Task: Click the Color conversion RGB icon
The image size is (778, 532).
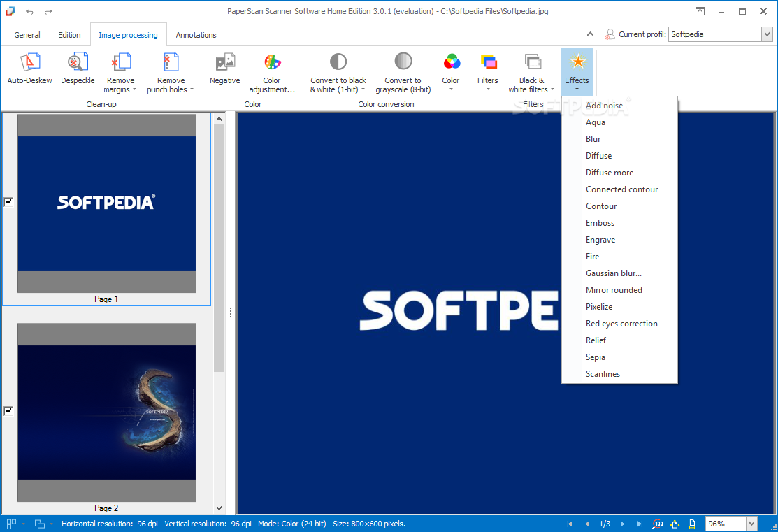Action: click(452, 62)
